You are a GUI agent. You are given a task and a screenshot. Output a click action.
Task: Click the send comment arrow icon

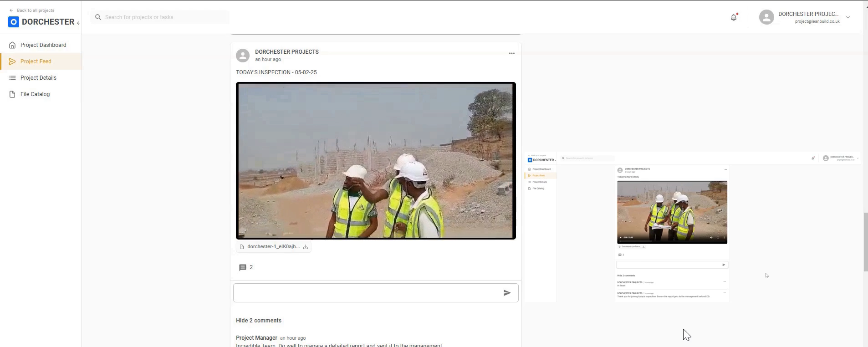507,293
